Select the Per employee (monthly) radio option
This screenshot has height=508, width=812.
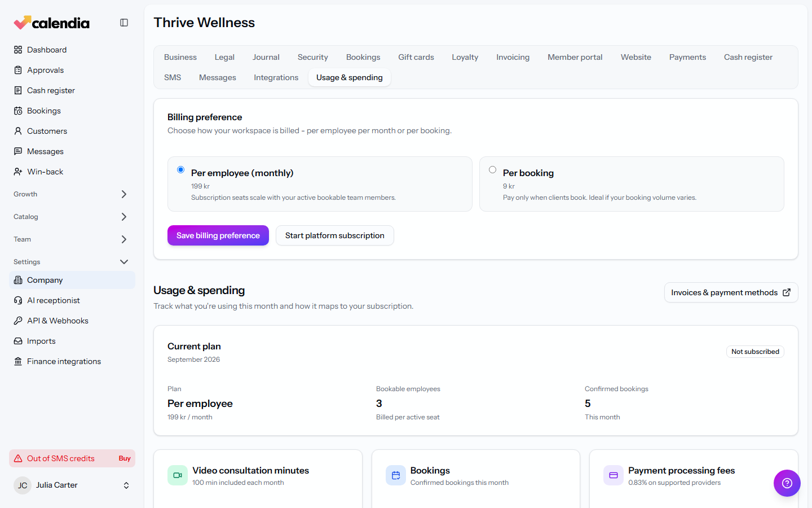pos(180,169)
